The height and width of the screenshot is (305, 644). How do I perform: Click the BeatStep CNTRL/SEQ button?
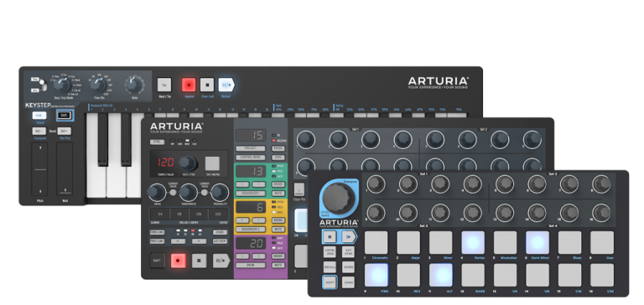pyautogui.click(x=330, y=251)
